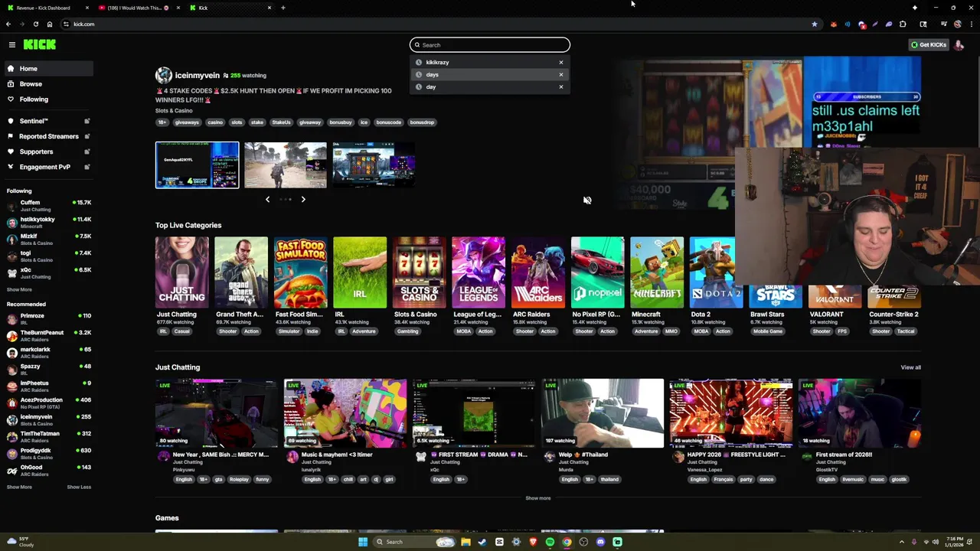
Task: Click the 'giveaways' tag on featured stream
Action: 187,122
